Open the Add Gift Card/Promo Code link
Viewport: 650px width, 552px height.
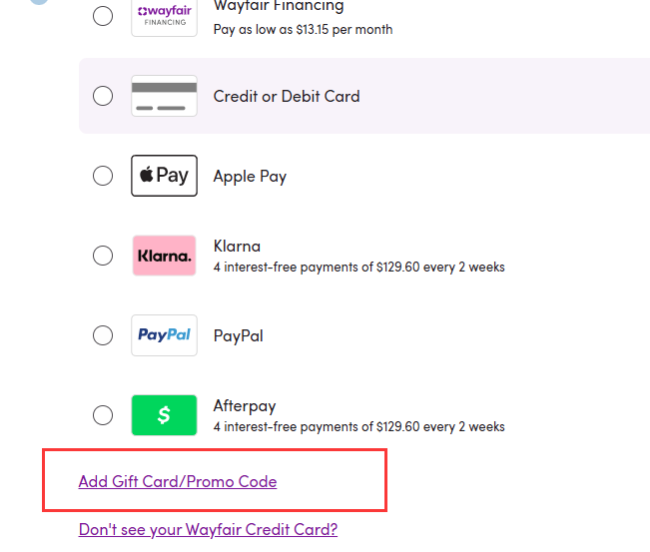tap(178, 482)
